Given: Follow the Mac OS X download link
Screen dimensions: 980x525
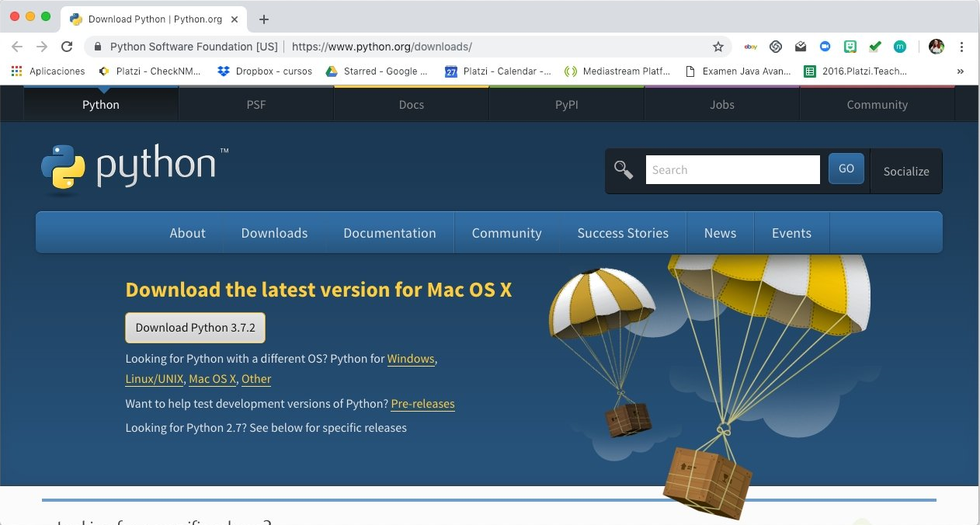Looking at the screenshot, I should pos(213,379).
